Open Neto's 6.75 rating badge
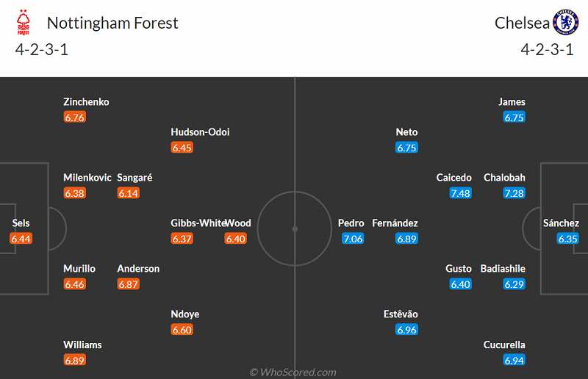588x379 pixels. coord(406,148)
